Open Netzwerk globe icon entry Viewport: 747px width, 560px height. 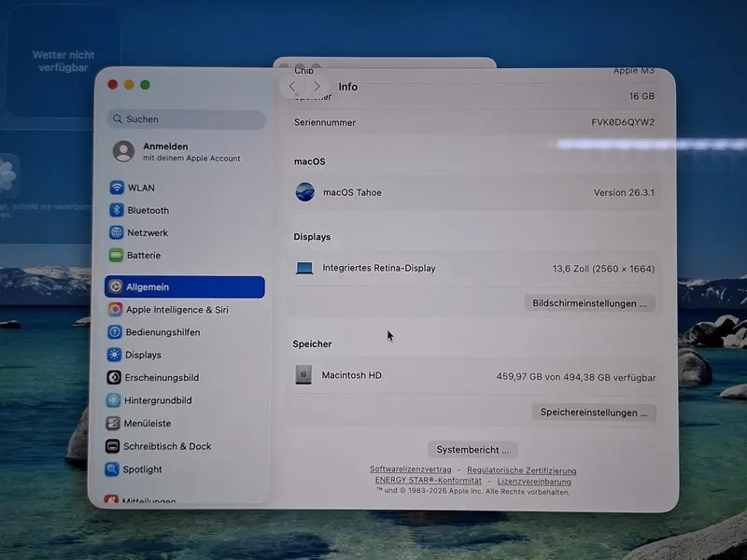116,232
